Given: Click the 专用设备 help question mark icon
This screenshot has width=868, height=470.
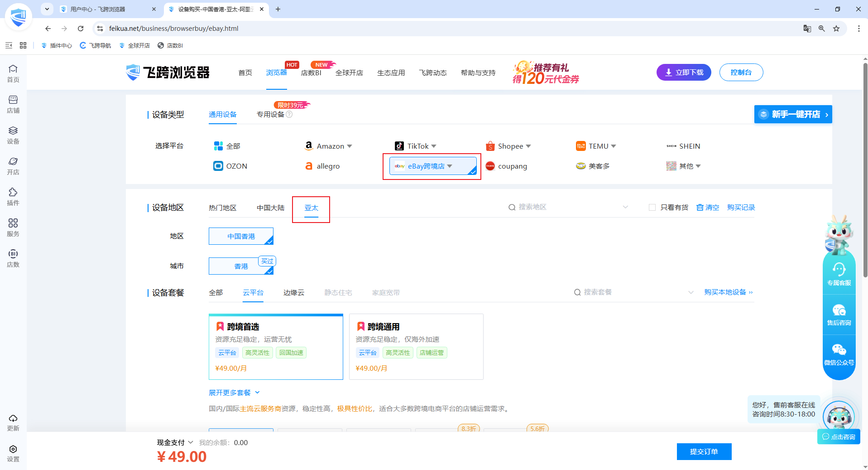Looking at the screenshot, I should [289, 114].
